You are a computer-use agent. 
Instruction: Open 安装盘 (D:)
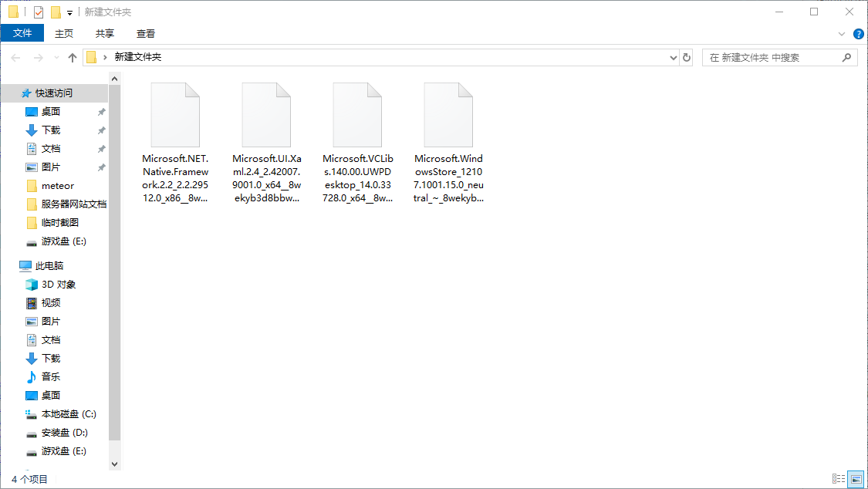point(64,433)
